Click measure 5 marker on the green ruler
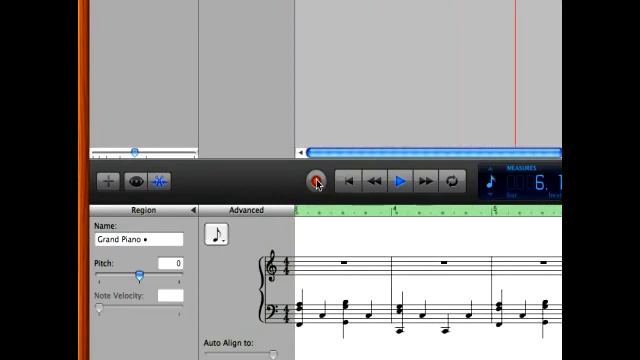Image resolution: width=640 pixels, height=360 pixels. click(495, 209)
